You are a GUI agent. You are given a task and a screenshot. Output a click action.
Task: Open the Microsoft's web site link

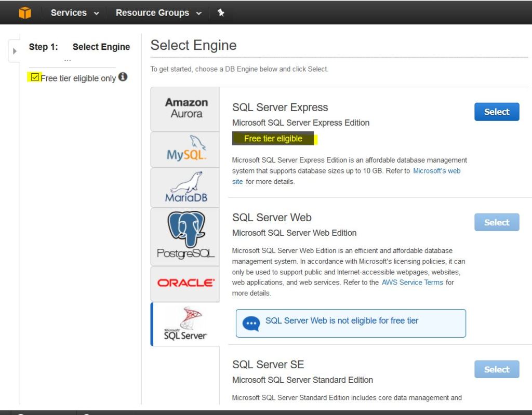[436, 171]
